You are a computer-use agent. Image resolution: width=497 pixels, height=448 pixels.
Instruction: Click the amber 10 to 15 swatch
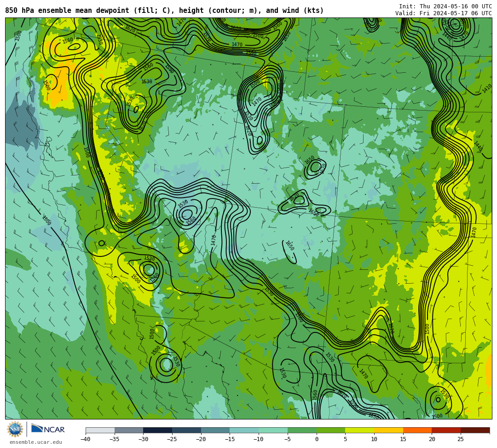[388, 430]
